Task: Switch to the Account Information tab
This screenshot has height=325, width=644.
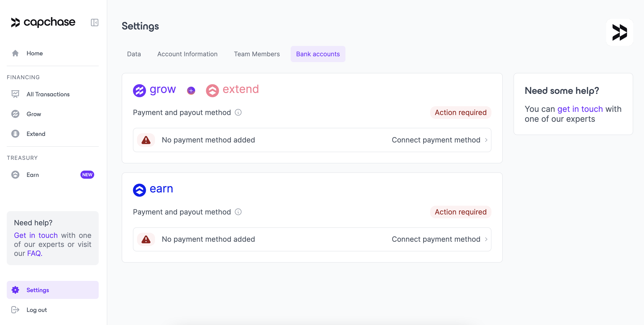Action: coord(187,54)
